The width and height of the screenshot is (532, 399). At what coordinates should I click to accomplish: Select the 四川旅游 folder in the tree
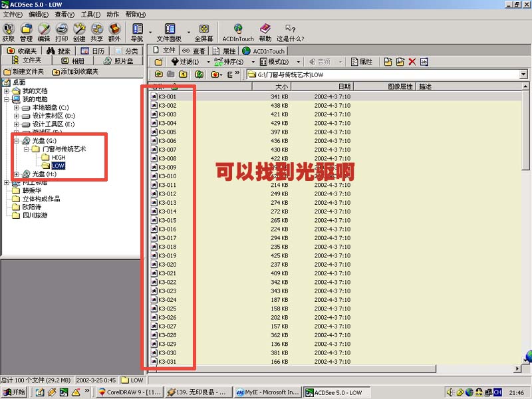pos(35,215)
